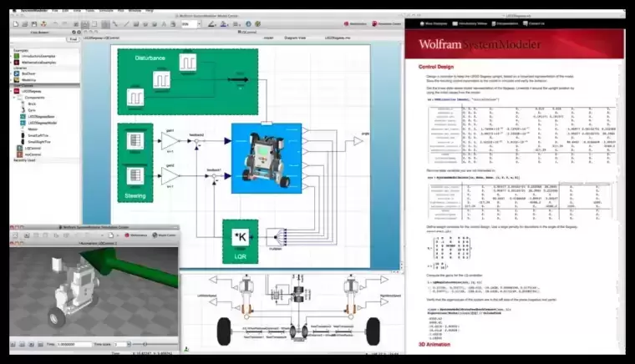This screenshot has width=635, height=364.
Task: Click the new document icon in Simulation Center toolbar
Action: [110, 235]
